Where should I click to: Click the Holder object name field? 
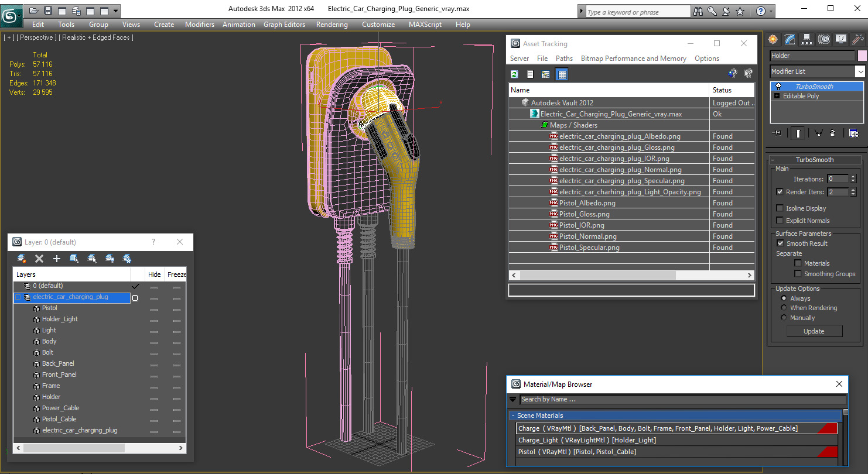(812, 56)
